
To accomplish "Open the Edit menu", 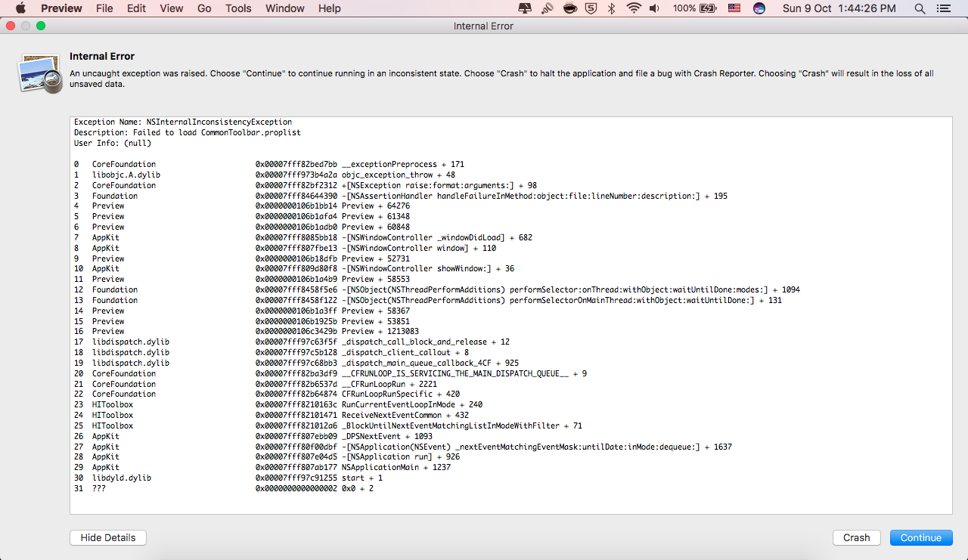I will tap(136, 8).
